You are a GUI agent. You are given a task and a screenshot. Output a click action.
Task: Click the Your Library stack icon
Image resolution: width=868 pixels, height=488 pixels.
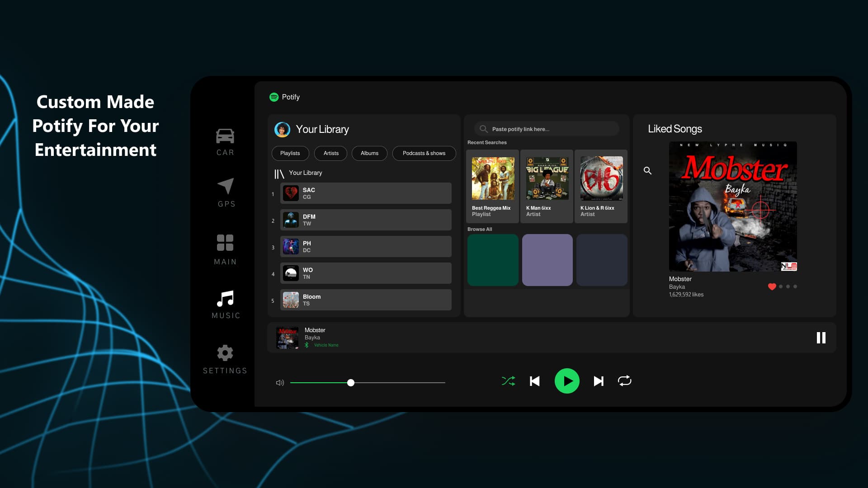[279, 174]
